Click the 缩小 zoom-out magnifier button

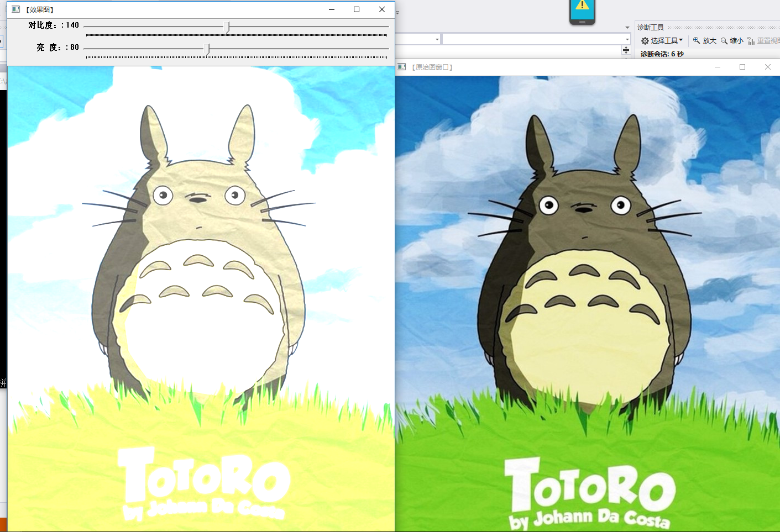(732, 40)
